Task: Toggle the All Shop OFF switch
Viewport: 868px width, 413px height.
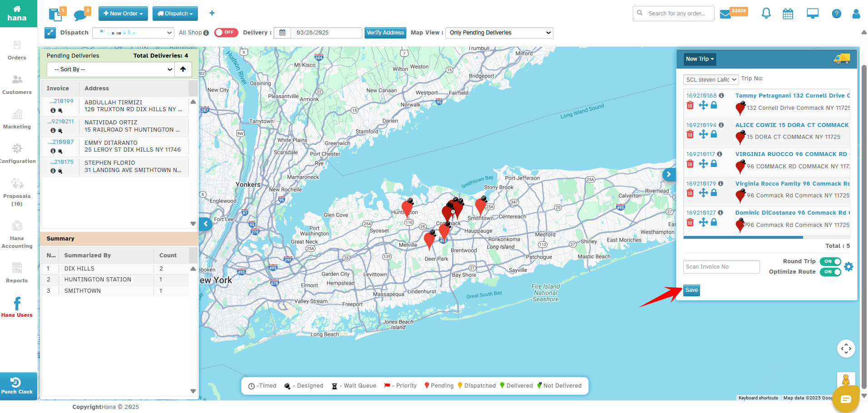Action: coord(226,33)
